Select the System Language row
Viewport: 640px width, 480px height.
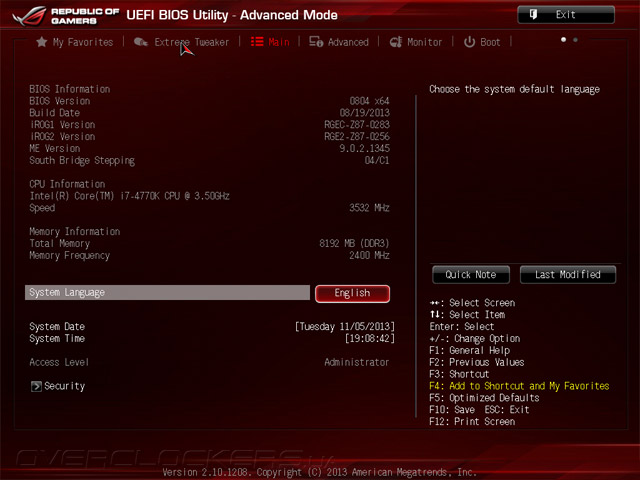click(x=167, y=293)
